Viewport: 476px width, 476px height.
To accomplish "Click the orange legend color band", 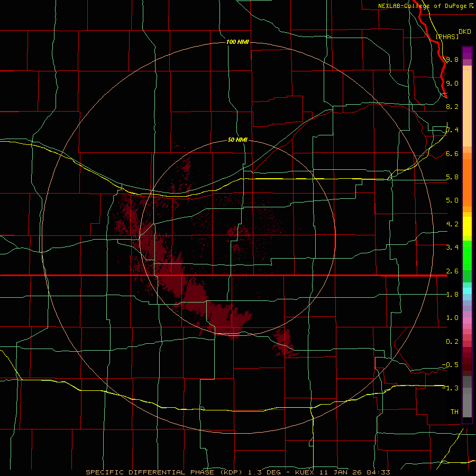I will pos(467,182).
